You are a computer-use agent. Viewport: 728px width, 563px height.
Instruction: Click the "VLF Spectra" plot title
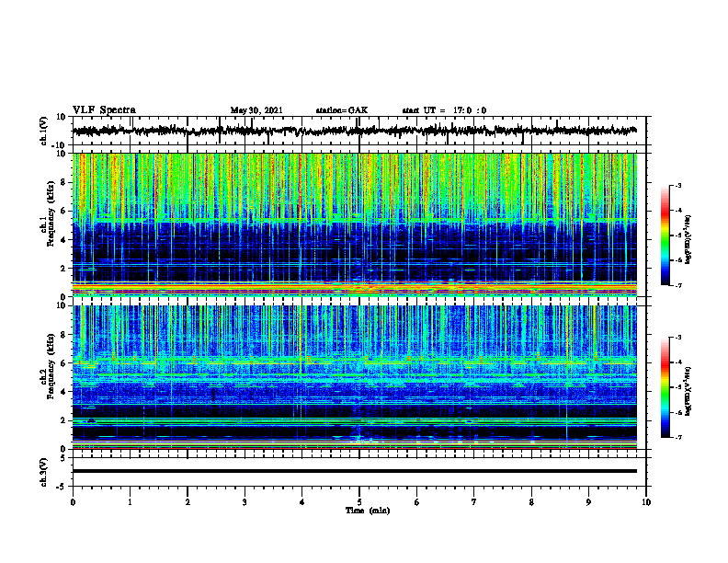[x=104, y=109]
